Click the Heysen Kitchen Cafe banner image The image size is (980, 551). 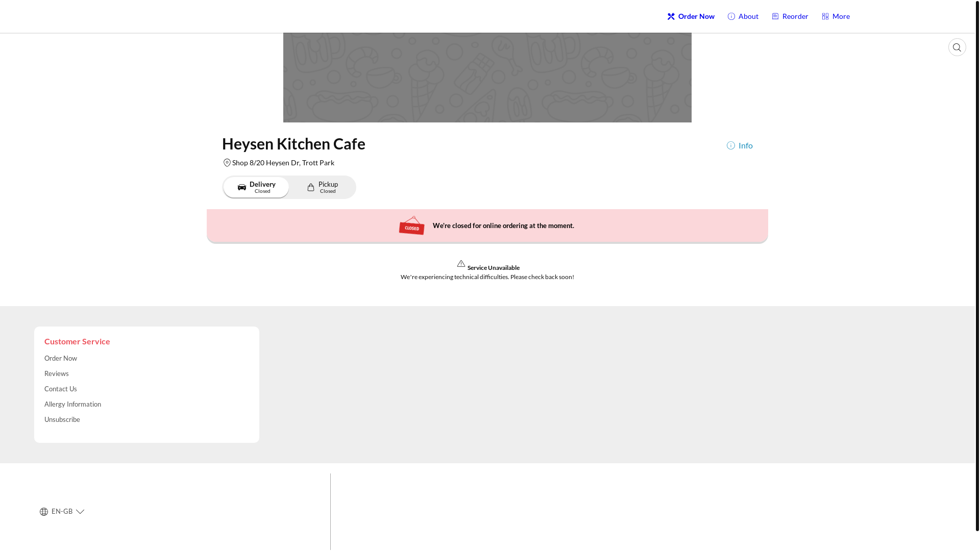487,78
